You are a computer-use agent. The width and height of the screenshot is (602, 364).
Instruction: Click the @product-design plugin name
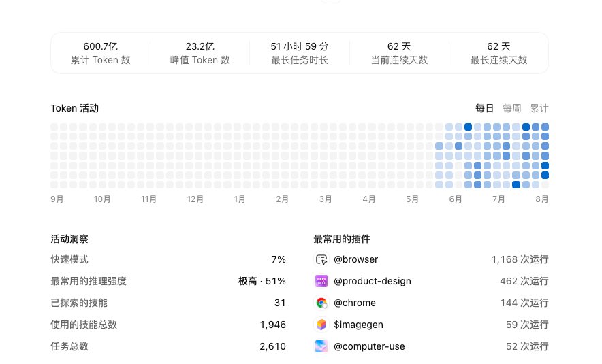coord(373,281)
